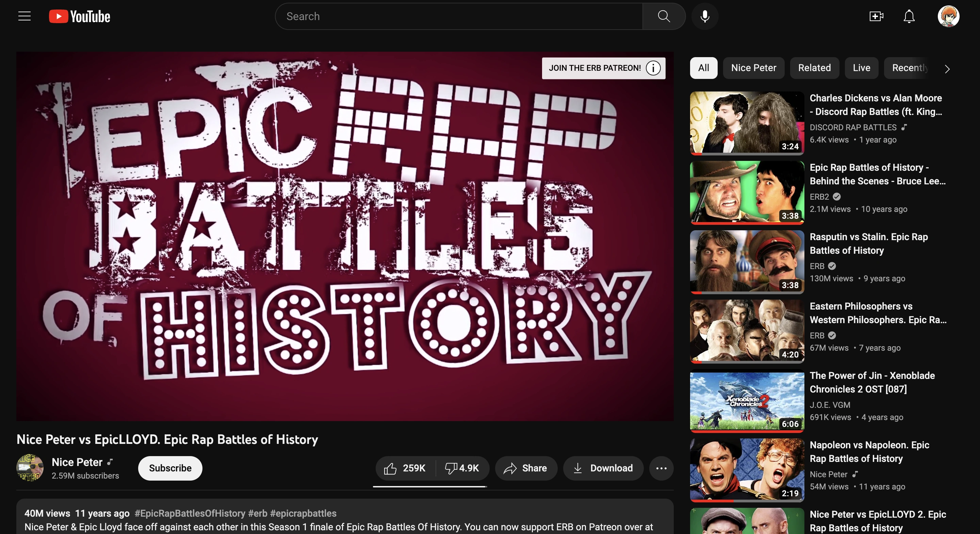This screenshot has height=534, width=980.
Task: Select the Nice Peter filter chip
Action: [753, 68]
